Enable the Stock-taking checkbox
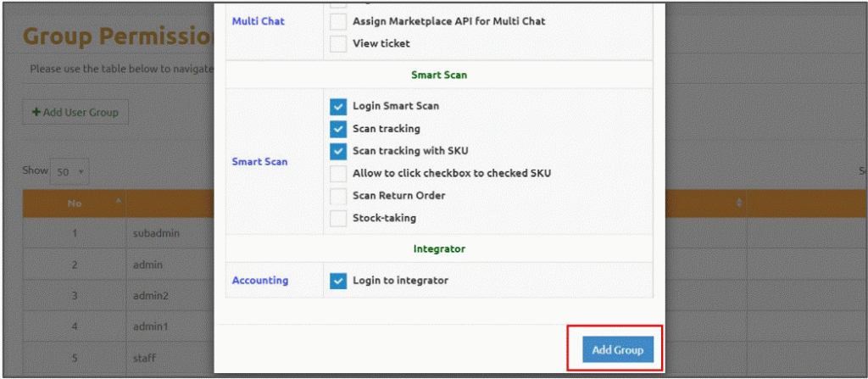The height and width of the screenshot is (379, 868). (338, 218)
